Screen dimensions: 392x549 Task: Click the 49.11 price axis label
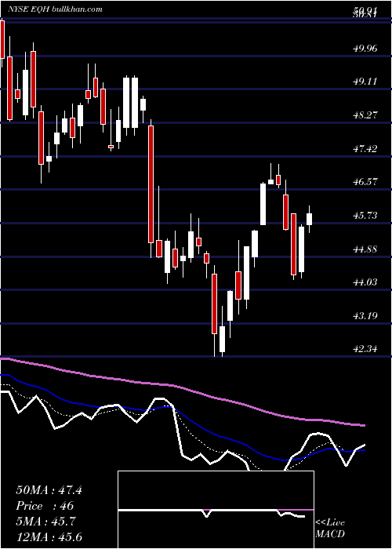[x=365, y=82]
